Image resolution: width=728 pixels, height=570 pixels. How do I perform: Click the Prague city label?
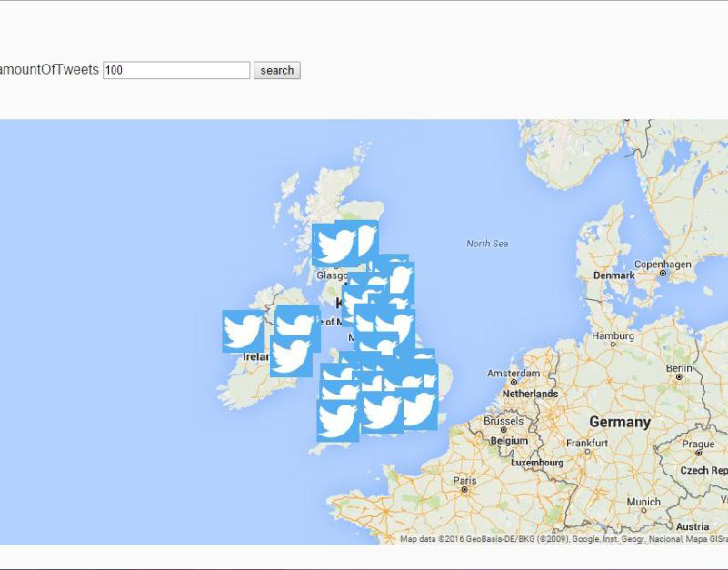click(698, 444)
